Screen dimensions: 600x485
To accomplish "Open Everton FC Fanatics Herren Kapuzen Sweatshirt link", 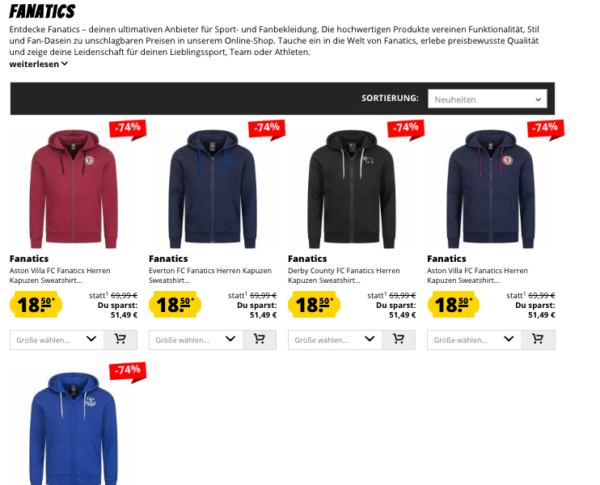I will click(x=210, y=276).
